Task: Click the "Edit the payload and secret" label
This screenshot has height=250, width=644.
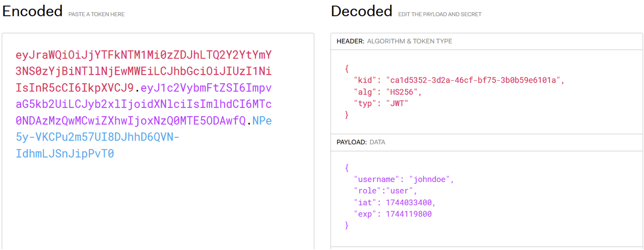Action: point(439,14)
